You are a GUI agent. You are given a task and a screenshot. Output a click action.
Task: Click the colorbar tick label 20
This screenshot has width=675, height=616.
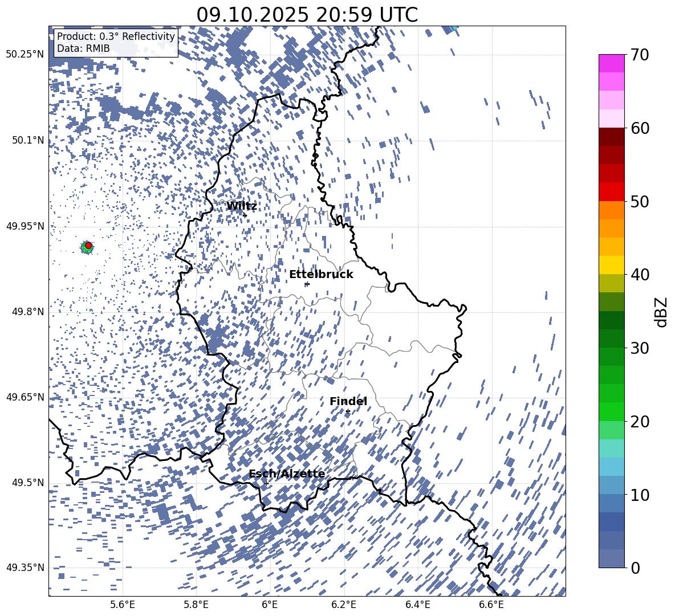point(640,421)
